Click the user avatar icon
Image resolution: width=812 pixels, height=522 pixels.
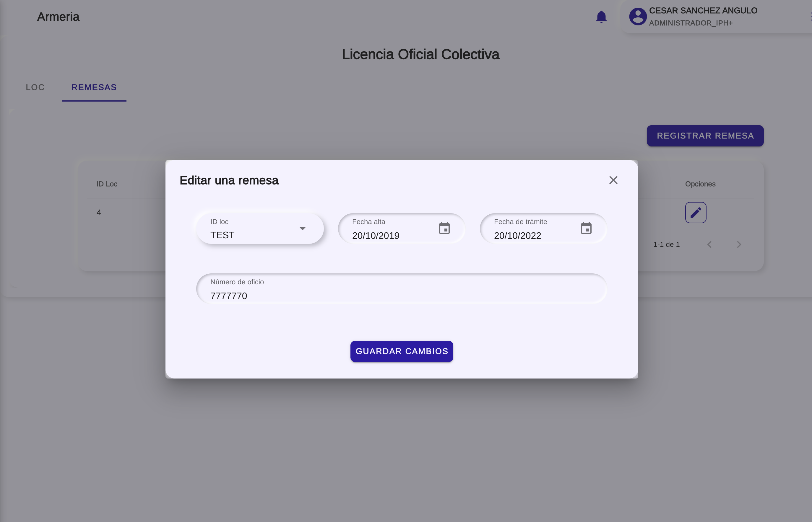(638, 17)
